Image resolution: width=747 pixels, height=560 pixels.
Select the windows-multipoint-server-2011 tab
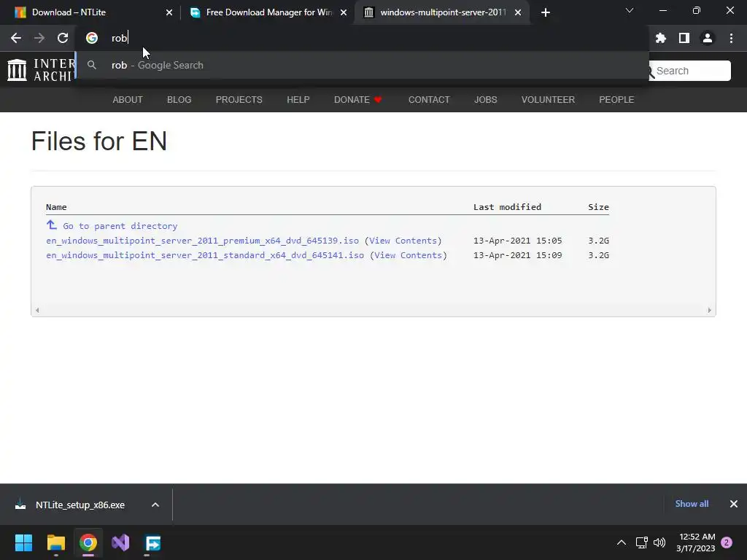pyautogui.click(x=442, y=12)
